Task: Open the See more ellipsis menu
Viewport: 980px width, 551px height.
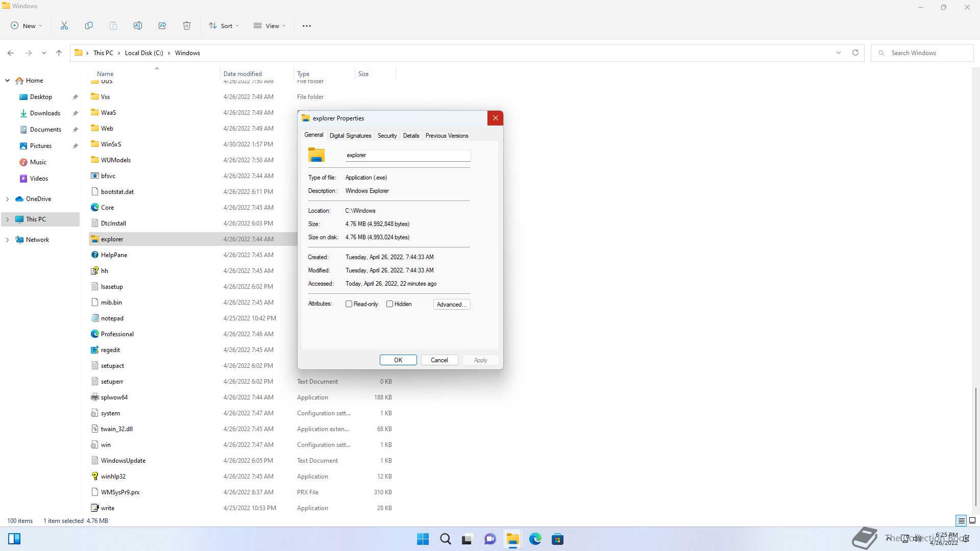Action: [307, 26]
